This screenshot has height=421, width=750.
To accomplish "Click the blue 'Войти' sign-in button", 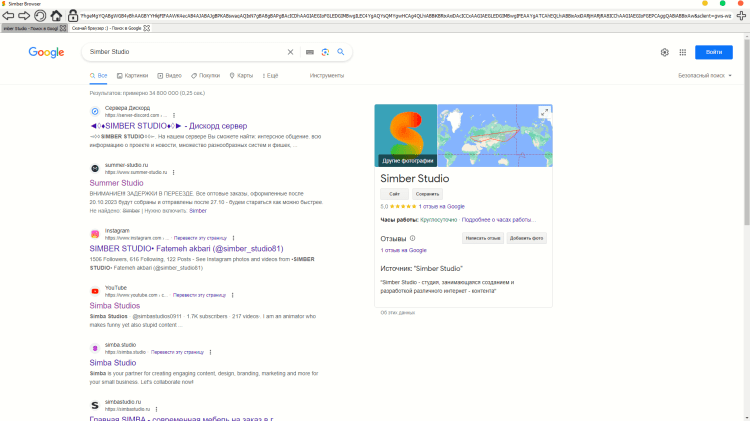I will pyautogui.click(x=714, y=52).
